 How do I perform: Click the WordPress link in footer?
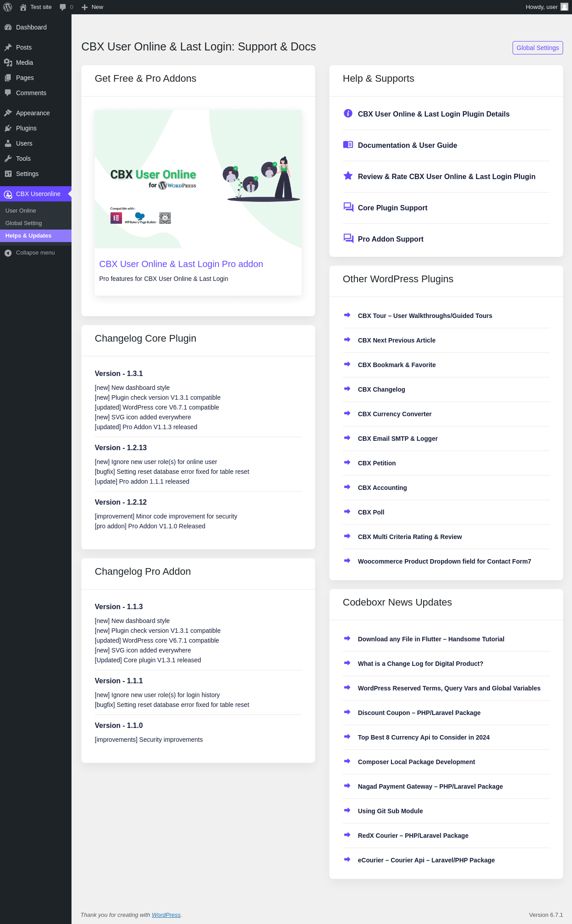pyautogui.click(x=166, y=915)
